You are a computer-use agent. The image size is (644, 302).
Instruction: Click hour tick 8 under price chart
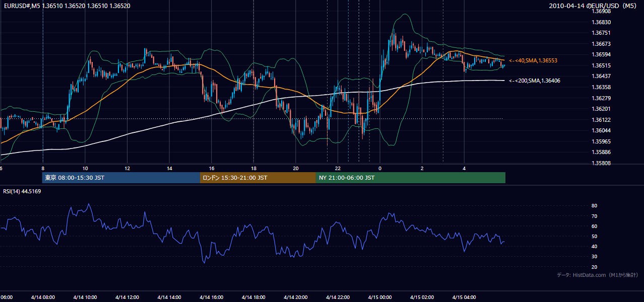tap(43, 169)
